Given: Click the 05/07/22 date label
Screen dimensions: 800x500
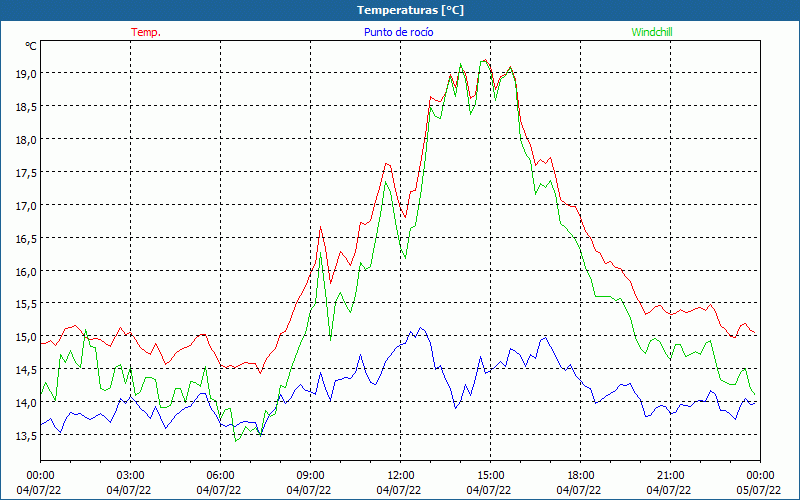Looking at the screenshot, I should click(x=759, y=490).
